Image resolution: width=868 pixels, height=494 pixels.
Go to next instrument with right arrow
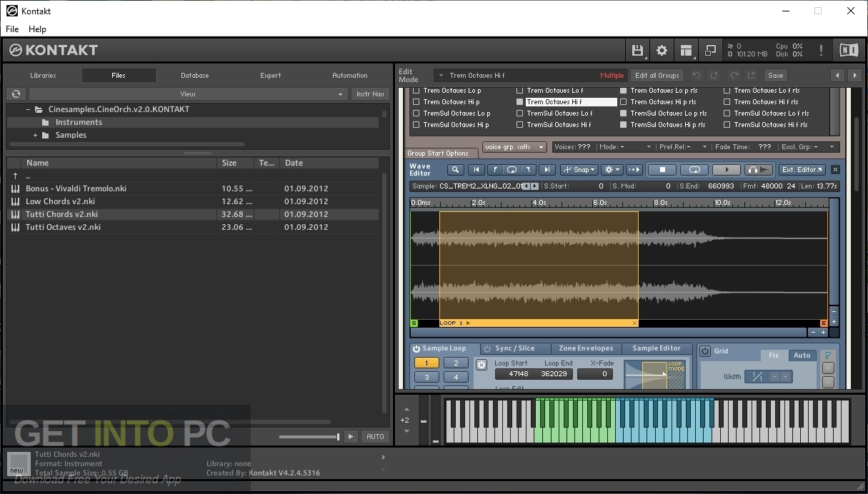pyautogui.click(x=854, y=75)
